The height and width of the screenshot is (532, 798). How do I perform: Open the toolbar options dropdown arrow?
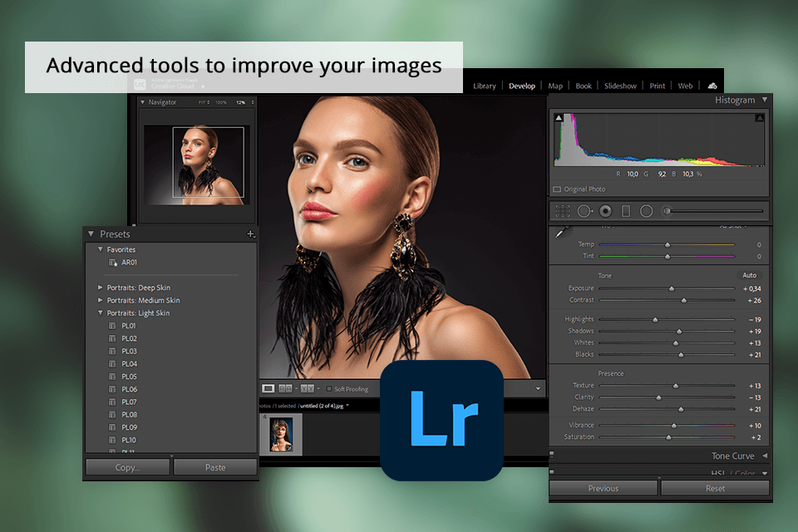[538, 389]
